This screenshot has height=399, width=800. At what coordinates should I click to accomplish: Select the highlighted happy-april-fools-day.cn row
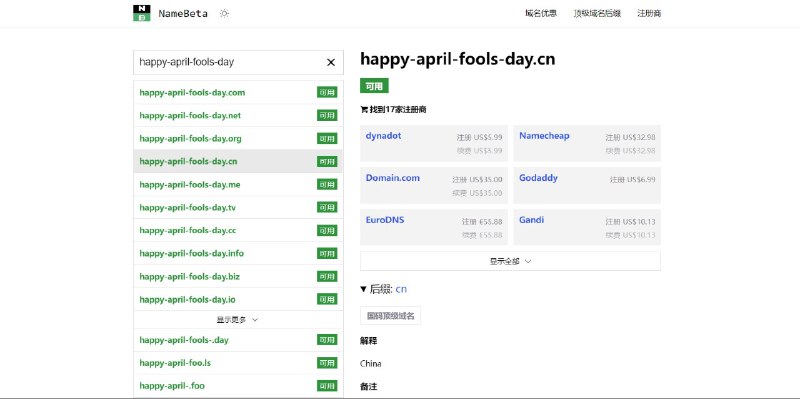pyautogui.click(x=238, y=161)
